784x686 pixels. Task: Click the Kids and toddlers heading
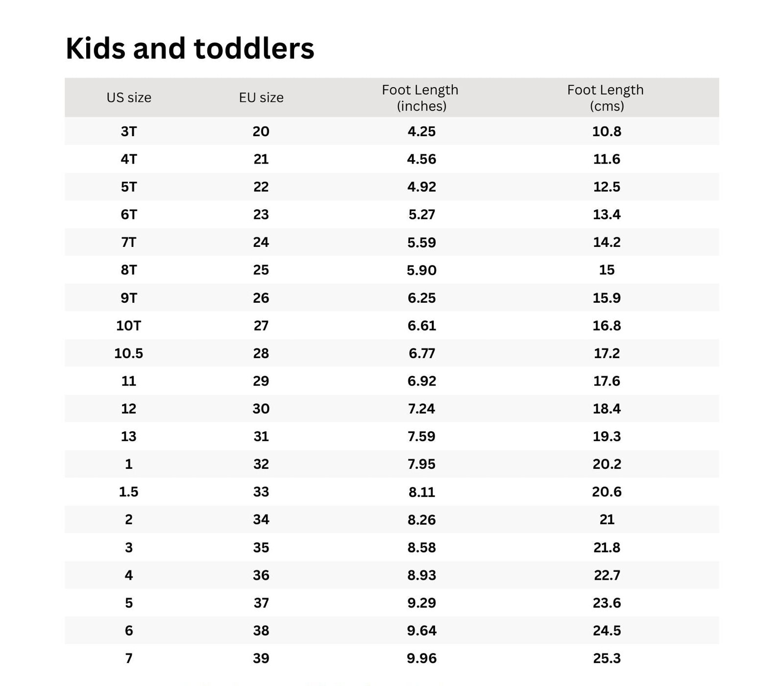(x=190, y=49)
